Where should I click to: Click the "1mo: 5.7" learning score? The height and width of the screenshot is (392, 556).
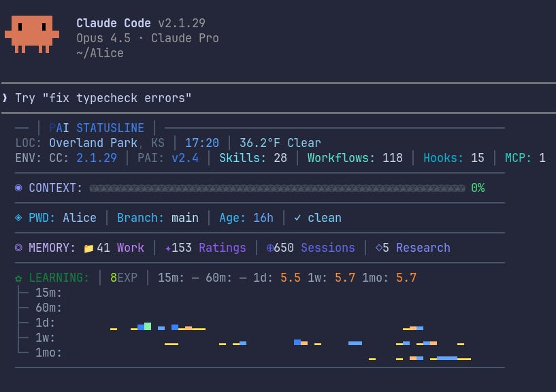point(389,278)
